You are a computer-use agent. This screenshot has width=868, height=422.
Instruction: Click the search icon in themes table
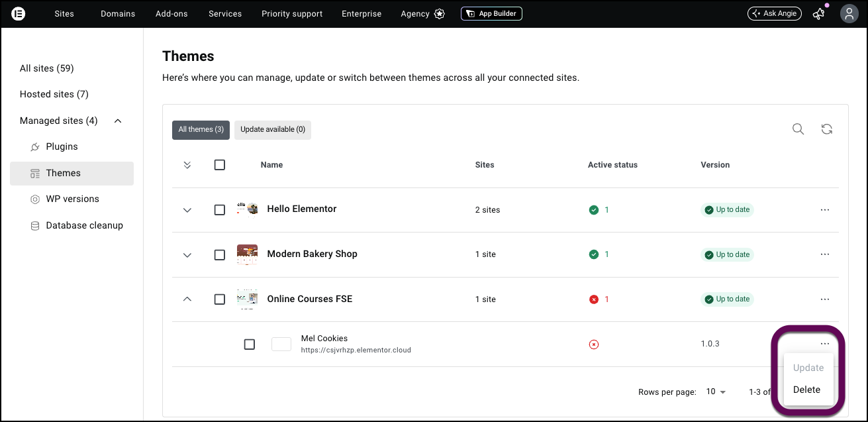798,129
